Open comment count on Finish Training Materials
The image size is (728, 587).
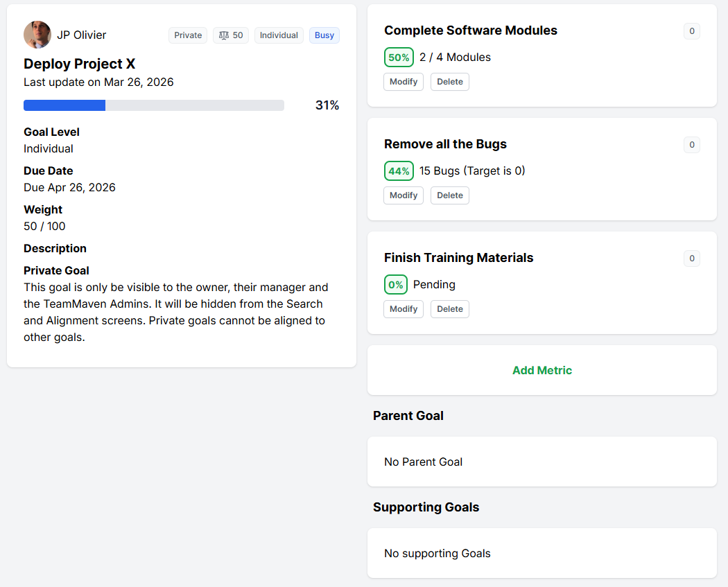[x=691, y=259]
